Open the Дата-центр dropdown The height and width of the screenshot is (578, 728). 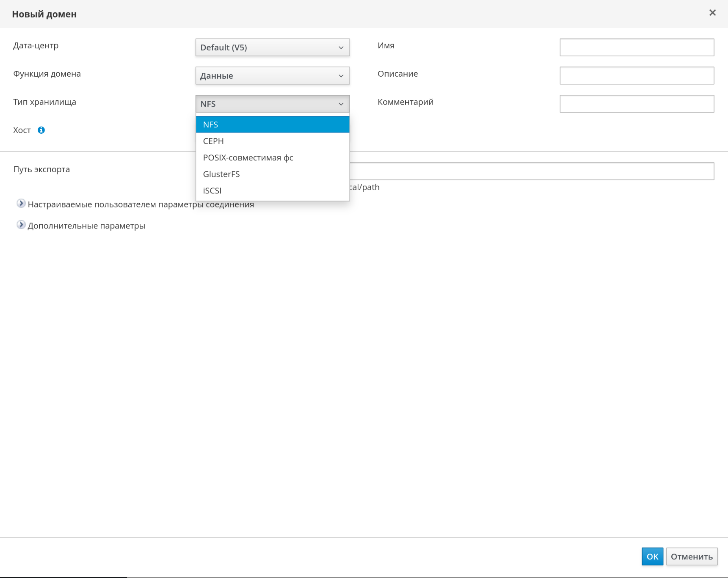coord(272,48)
